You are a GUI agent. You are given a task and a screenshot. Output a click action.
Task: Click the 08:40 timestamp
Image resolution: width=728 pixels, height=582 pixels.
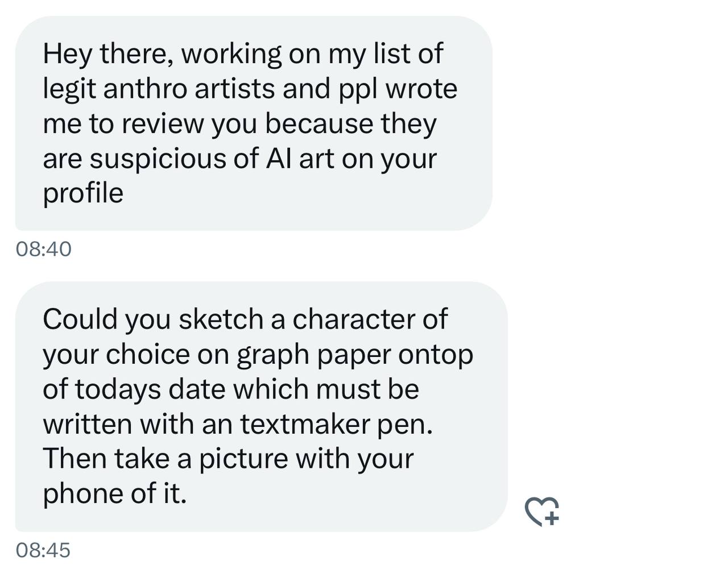tap(44, 249)
